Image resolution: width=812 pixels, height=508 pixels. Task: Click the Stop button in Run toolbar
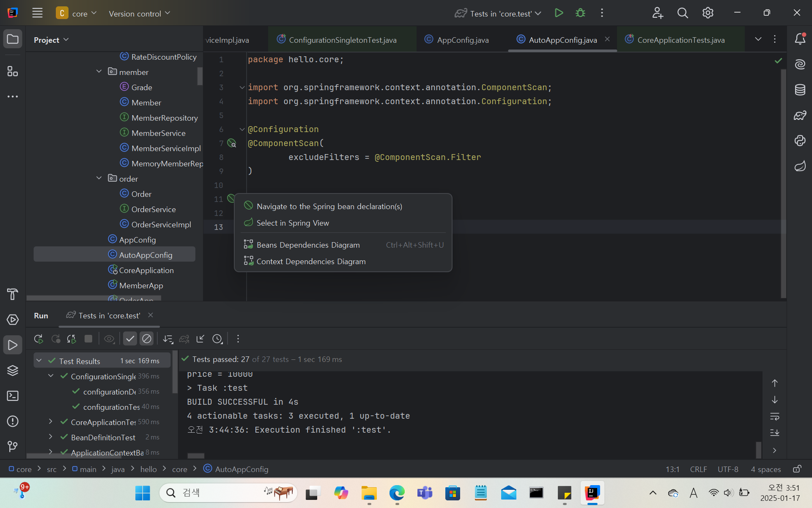click(88, 339)
